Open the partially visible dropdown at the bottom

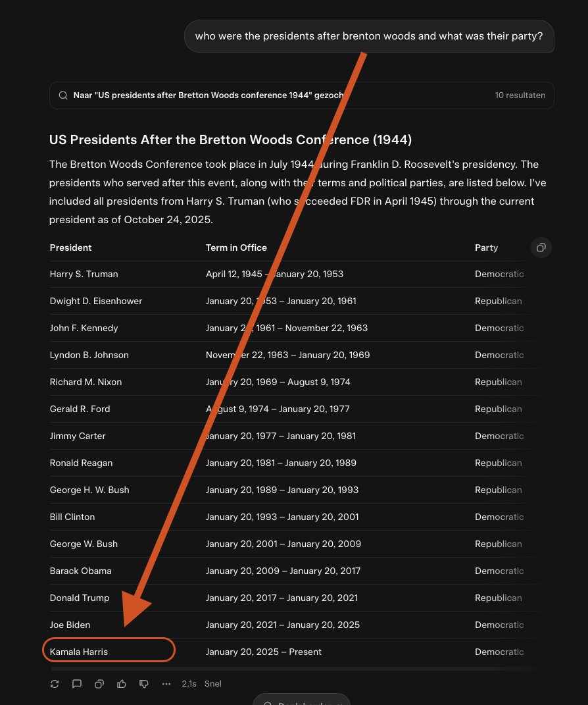(x=301, y=700)
